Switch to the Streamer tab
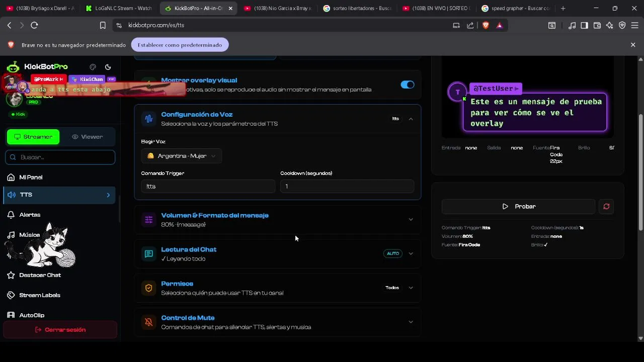The width and height of the screenshot is (644, 362). pyautogui.click(x=33, y=137)
